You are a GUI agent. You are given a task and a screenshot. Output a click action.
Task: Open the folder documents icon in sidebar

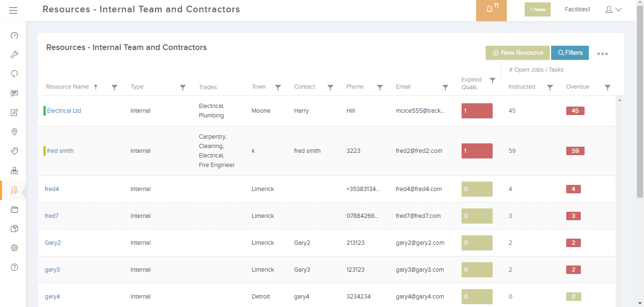[14, 209]
